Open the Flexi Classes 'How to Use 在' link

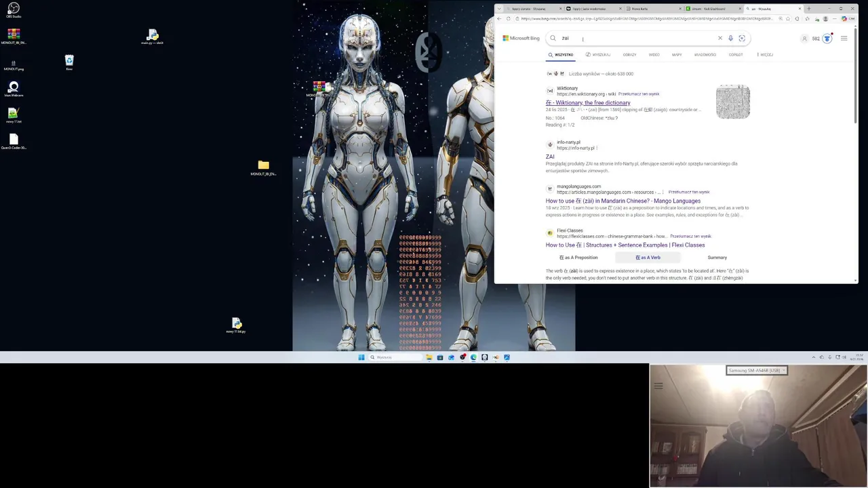[625, 245]
